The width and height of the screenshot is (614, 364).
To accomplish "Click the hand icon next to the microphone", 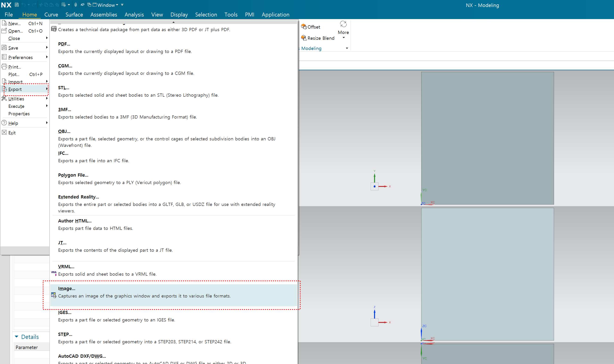I will click(x=83, y=5).
